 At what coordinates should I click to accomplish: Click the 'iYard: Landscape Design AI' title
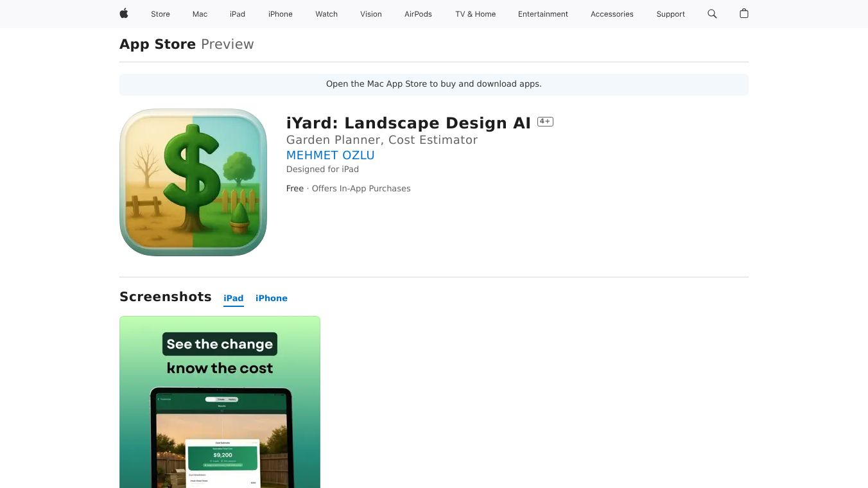408,123
